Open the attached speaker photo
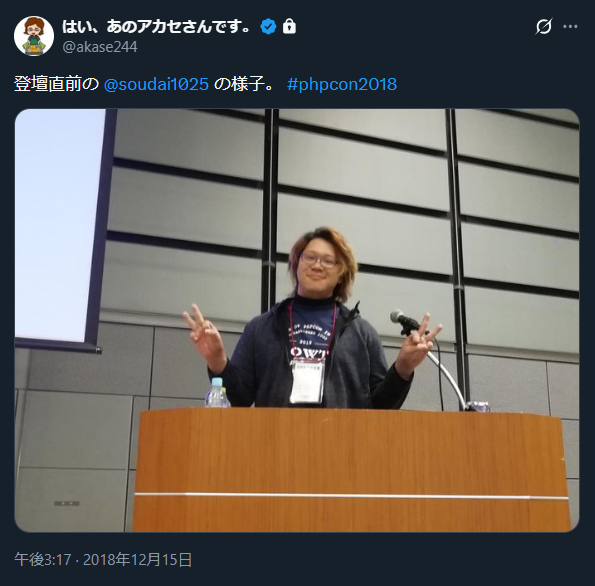The image size is (595, 586). click(x=297, y=320)
